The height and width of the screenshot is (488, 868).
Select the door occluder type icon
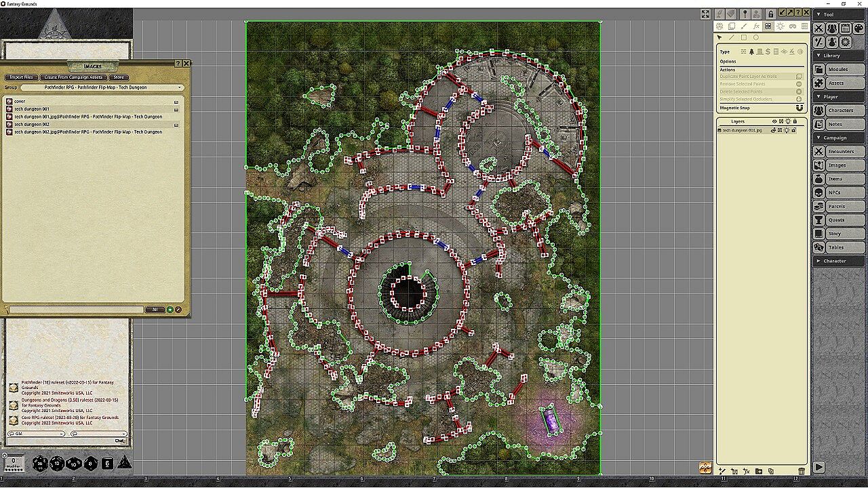pos(760,52)
